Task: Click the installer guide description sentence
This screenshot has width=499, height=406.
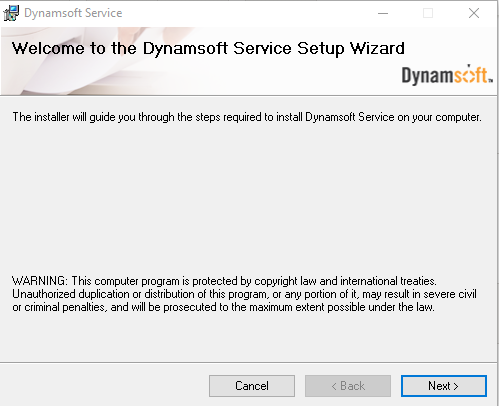Action: (247, 117)
